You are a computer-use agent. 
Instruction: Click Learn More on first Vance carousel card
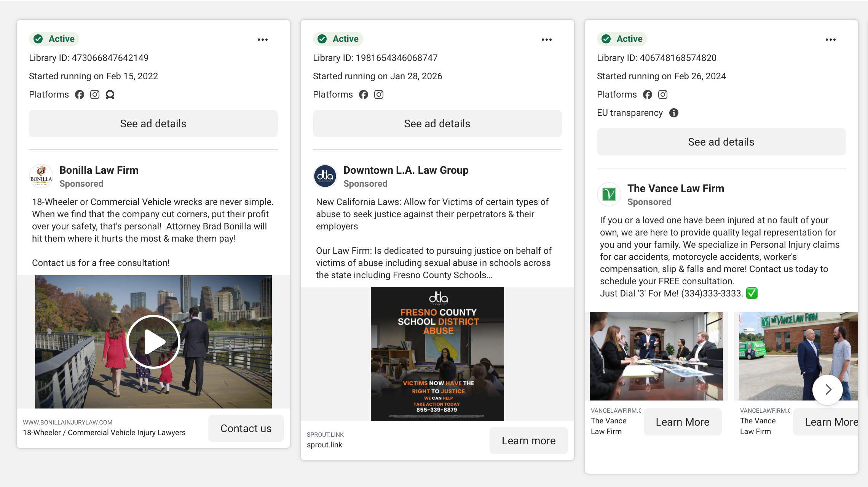[x=683, y=422]
